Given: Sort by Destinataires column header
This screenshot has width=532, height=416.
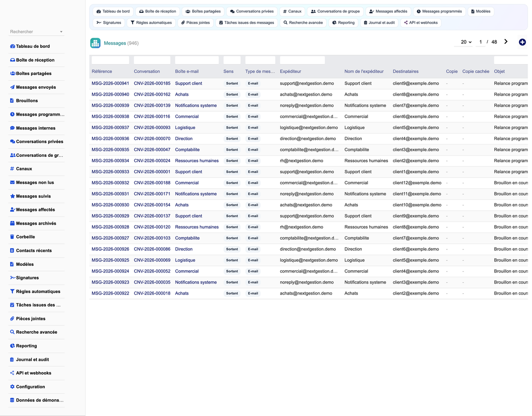Looking at the screenshot, I should coord(406,71).
